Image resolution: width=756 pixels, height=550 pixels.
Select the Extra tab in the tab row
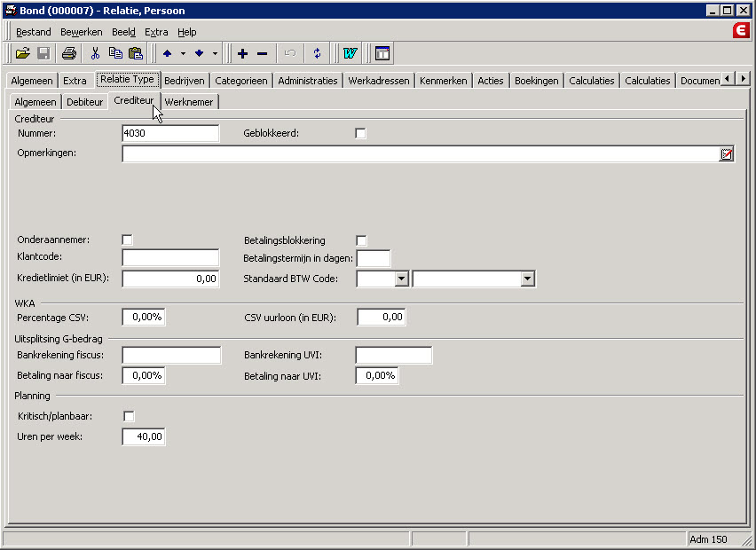[x=75, y=81]
